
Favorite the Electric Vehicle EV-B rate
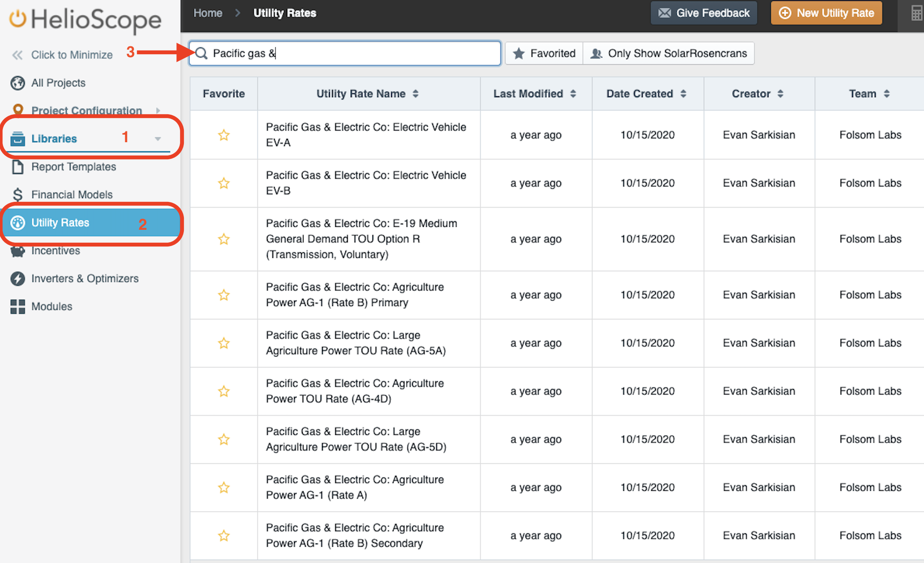coord(224,183)
